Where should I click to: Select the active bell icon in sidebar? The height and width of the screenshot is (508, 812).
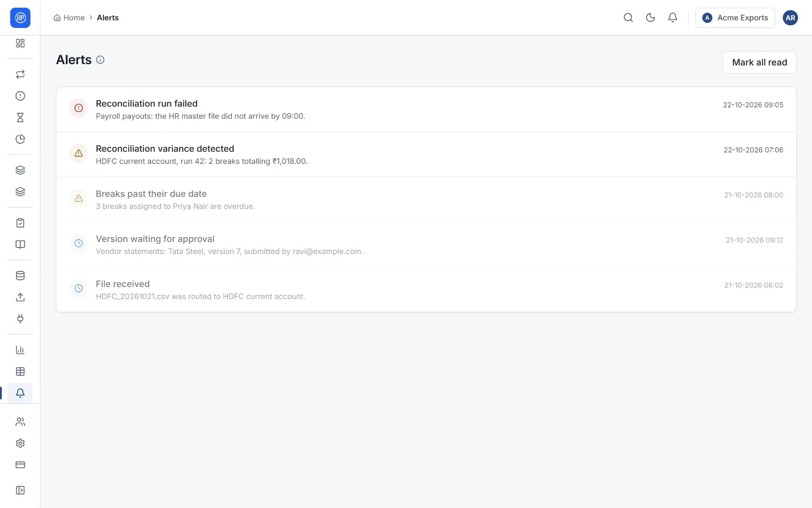point(20,393)
